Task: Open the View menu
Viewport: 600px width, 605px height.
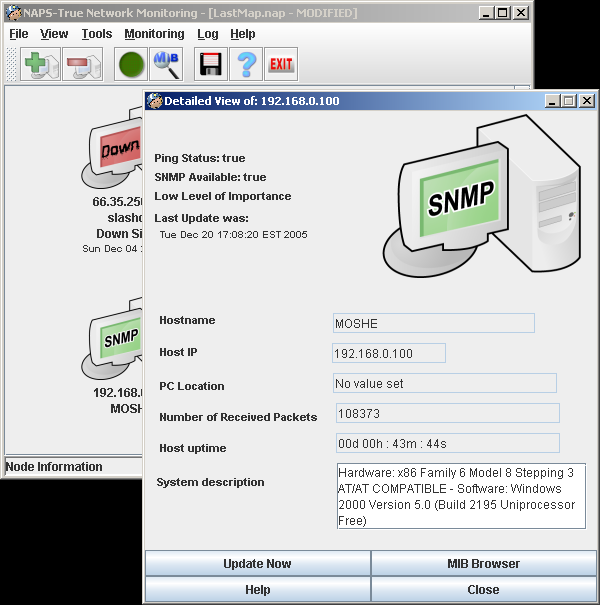Action: pos(54,34)
